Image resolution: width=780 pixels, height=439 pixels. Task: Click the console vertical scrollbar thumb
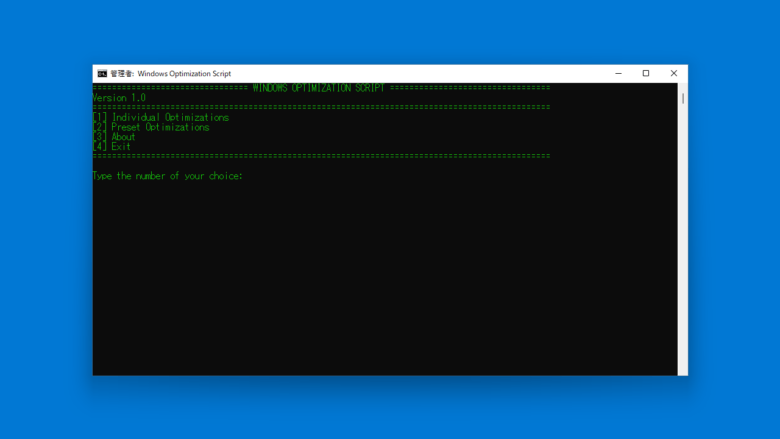point(683,98)
